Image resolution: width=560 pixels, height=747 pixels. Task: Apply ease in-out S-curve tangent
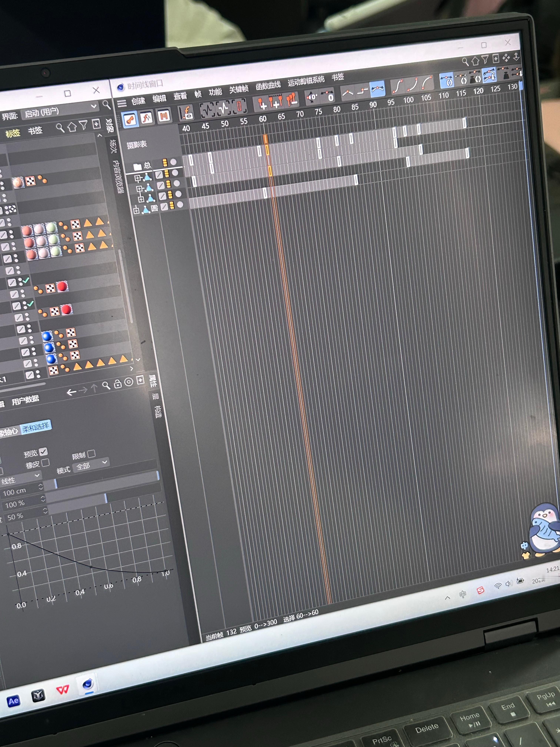coord(398,87)
